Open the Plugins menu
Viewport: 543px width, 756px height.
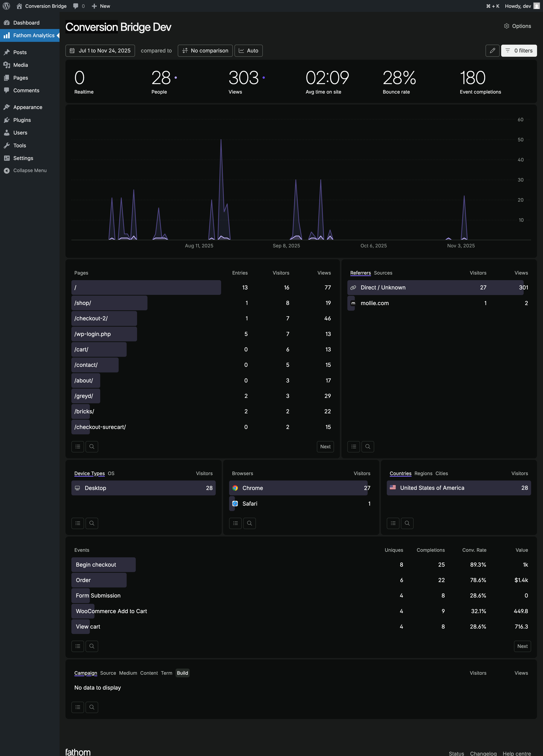[30, 120]
